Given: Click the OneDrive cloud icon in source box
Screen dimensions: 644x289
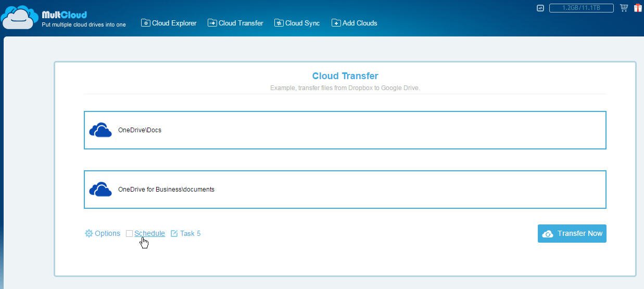Looking at the screenshot, I should (x=100, y=130).
